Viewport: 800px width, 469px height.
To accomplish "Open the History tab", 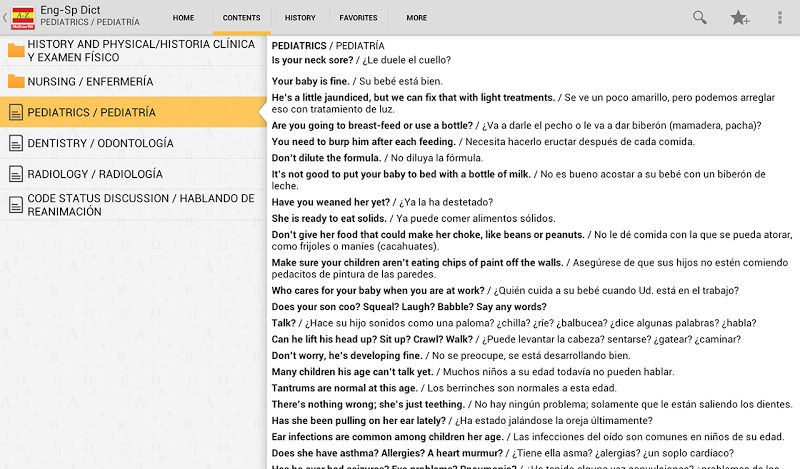I will tap(300, 18).
